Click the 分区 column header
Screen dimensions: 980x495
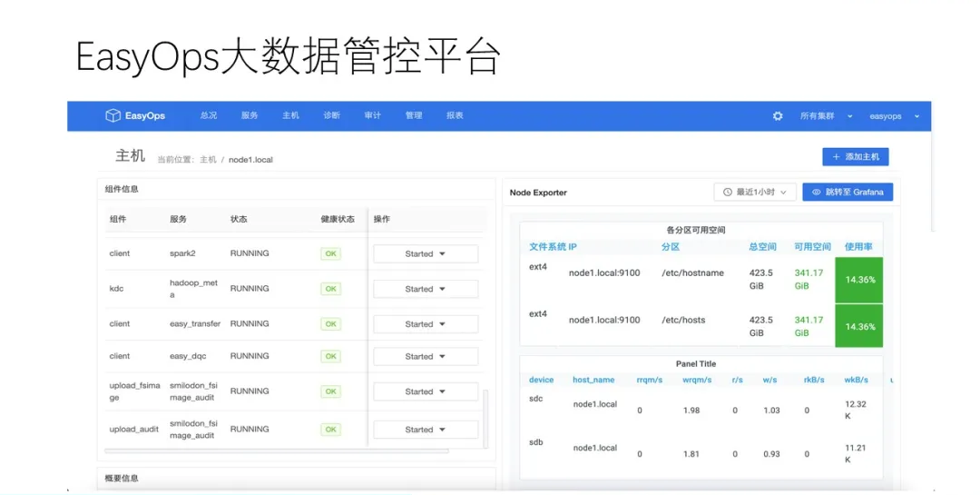tap(671, 246)
